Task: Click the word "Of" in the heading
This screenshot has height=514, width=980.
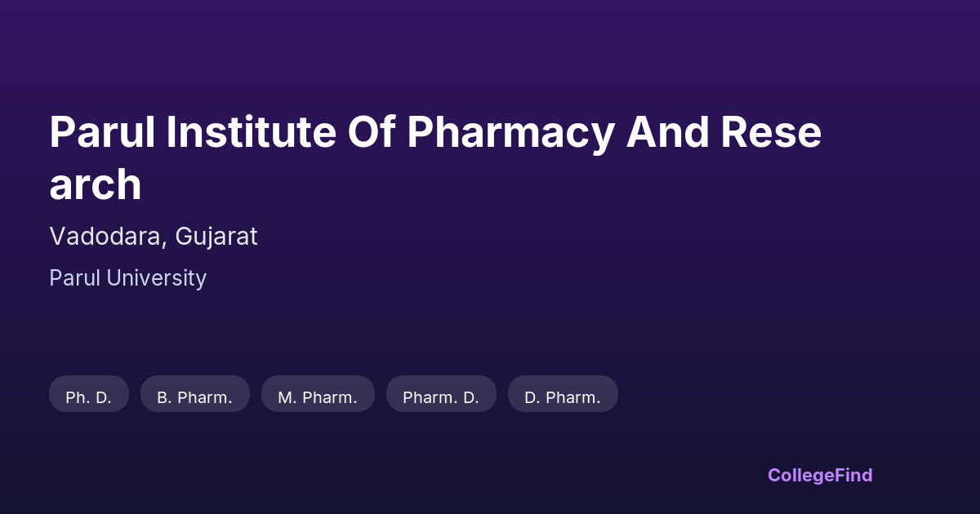Action: (372, 133)
